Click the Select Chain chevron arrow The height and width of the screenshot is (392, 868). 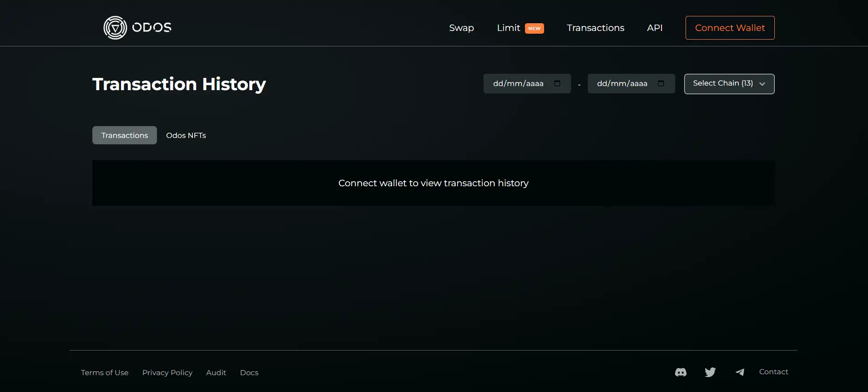pyautogui.click(x=762, y=84)
